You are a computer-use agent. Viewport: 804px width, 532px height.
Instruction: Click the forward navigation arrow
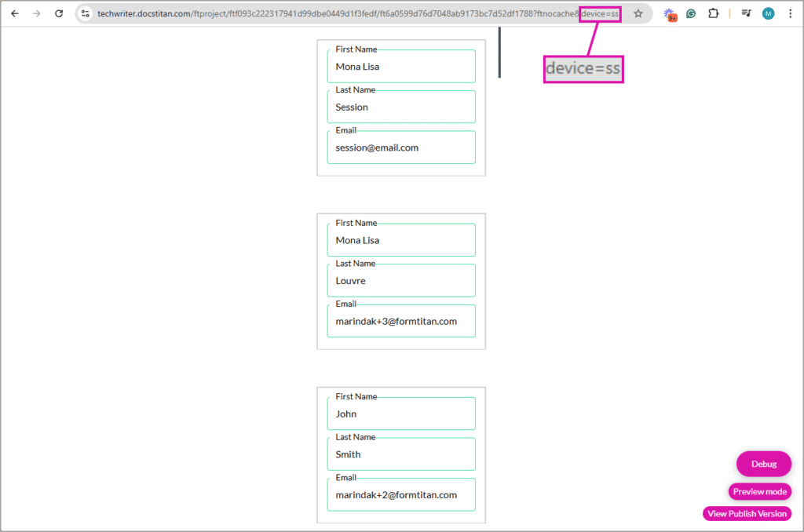(36, 13)
